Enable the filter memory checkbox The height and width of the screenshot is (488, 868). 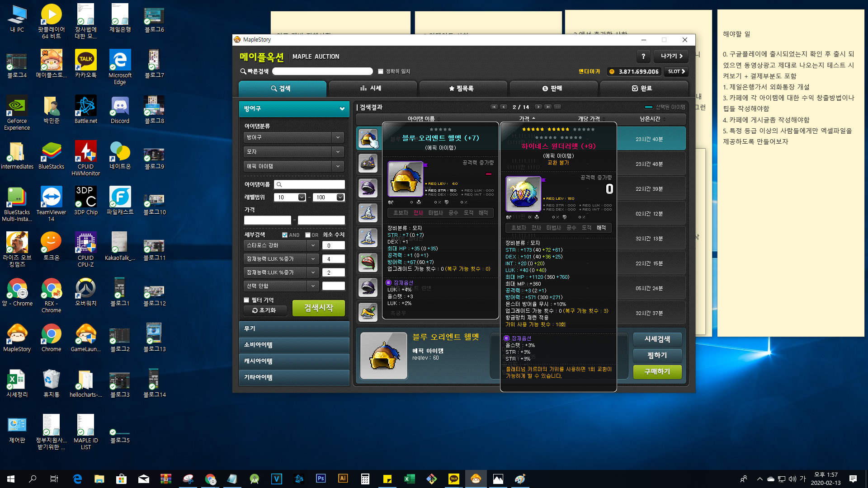click(246, 300)
